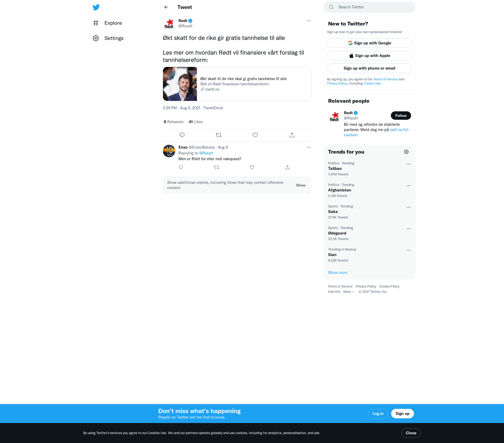Go back using the arrow icon

(x=166, y=7)
